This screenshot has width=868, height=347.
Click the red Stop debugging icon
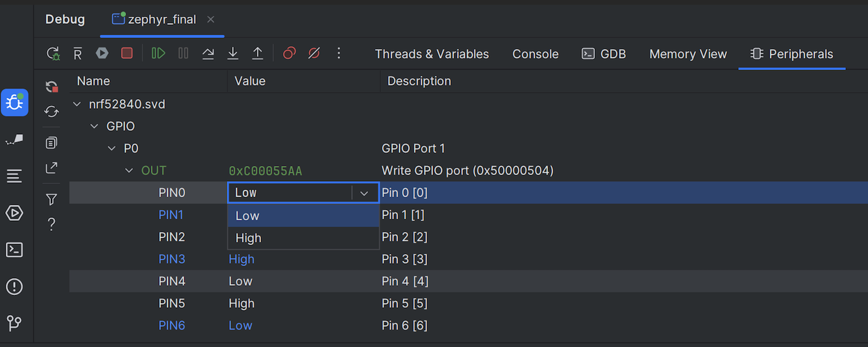127,54
